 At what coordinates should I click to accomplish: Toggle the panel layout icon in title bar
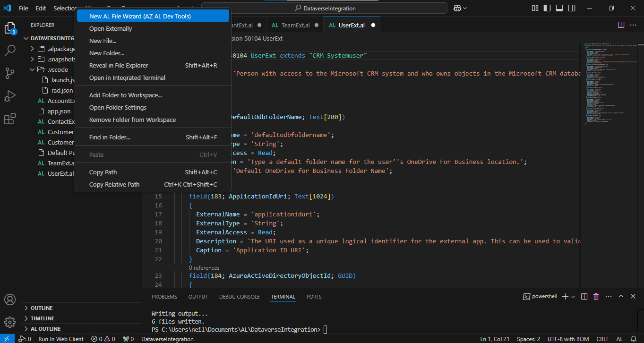click(x=559, y=8)
